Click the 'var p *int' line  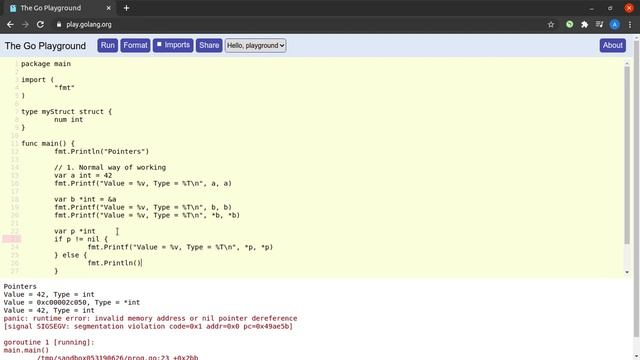click(75, 231)
